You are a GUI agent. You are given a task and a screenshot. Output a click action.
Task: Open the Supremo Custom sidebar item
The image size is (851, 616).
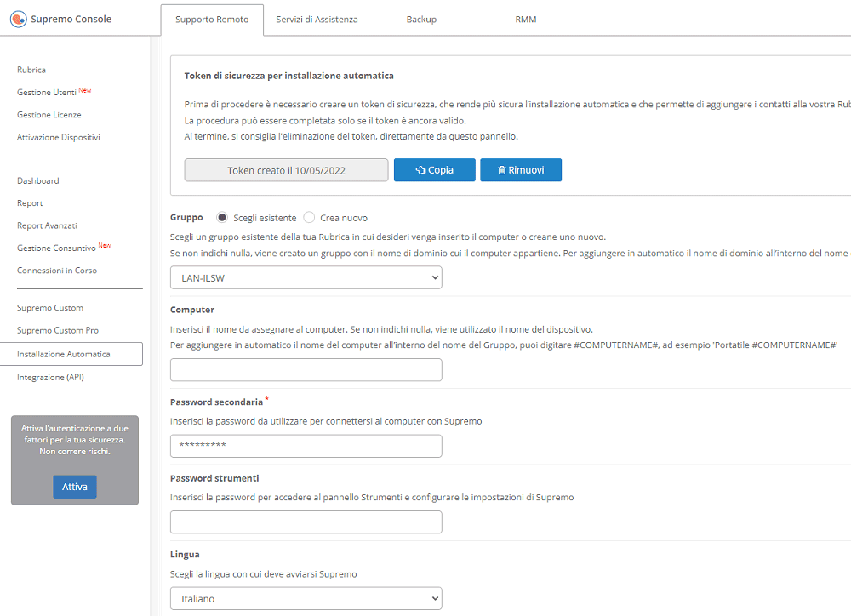pos(50,308)
